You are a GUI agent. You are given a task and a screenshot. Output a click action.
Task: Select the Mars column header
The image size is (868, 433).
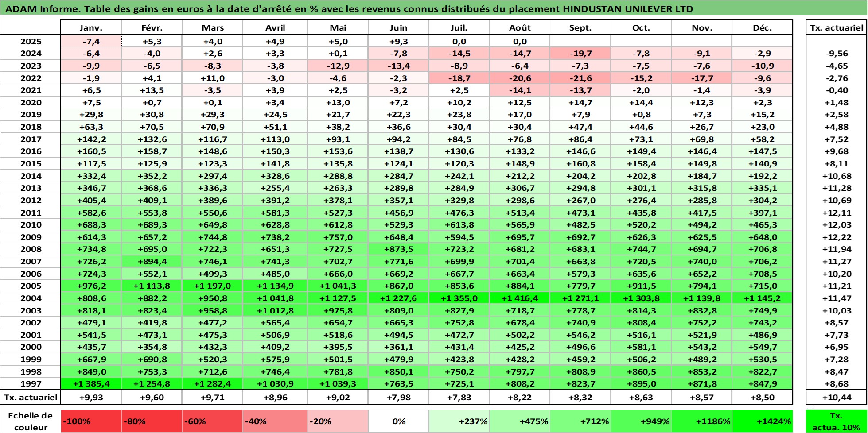(x=213, y=27)
